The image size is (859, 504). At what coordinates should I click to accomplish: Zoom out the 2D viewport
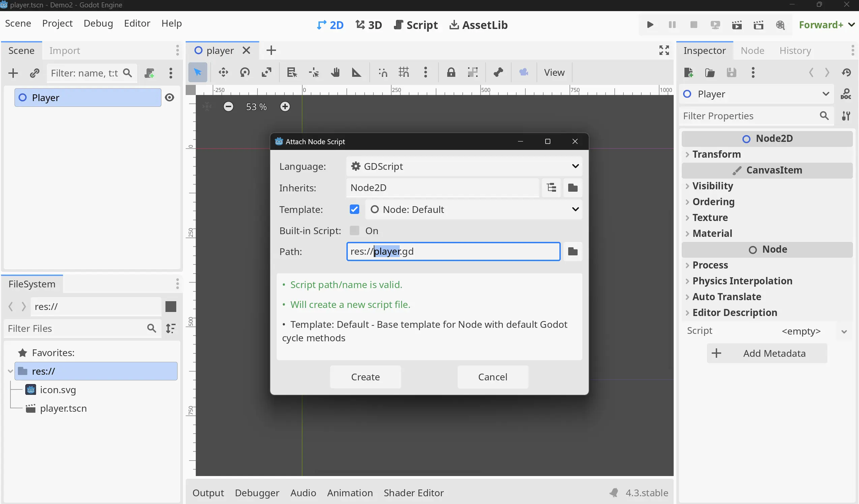tap(228, 107)
